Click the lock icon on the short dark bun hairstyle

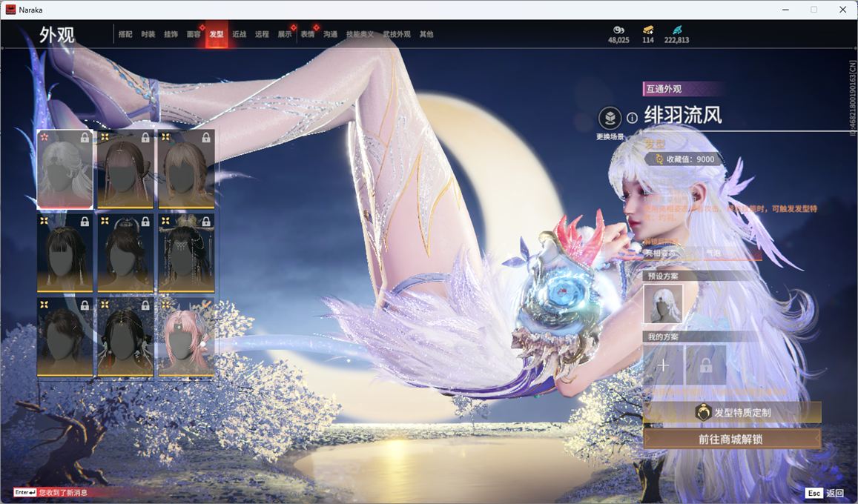[x=85, y=305]
